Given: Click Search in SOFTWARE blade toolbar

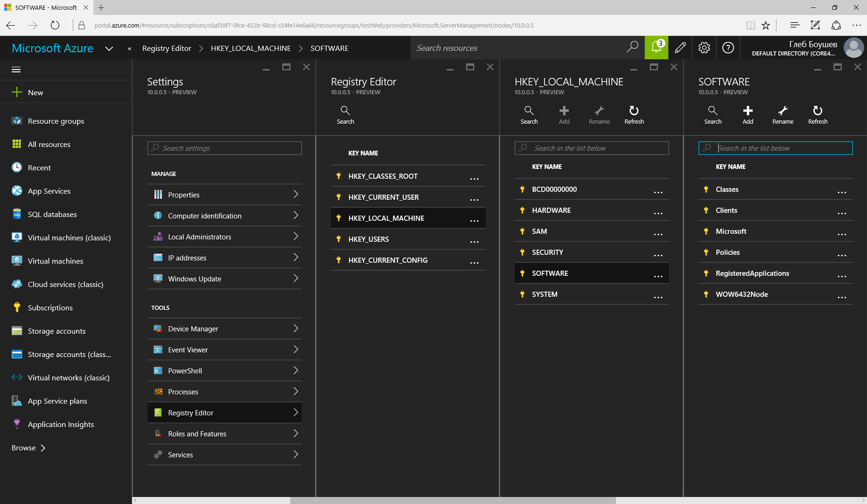Looking at the screenshot, I should click(x=713, y=115).
